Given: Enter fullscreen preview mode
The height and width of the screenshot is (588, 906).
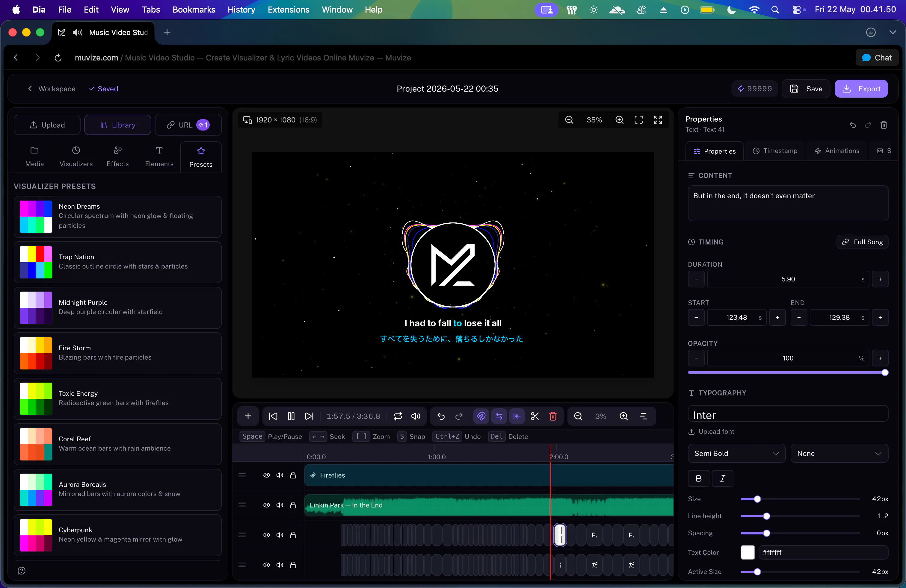Looking at the screenshot, I should pyautogui.click(x=658, y=120).
